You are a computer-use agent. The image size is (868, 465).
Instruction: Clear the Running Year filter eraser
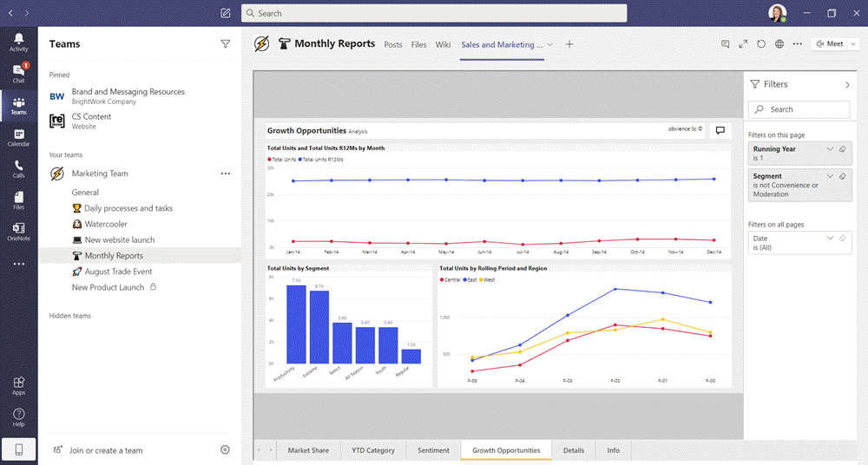pos(843,149)
